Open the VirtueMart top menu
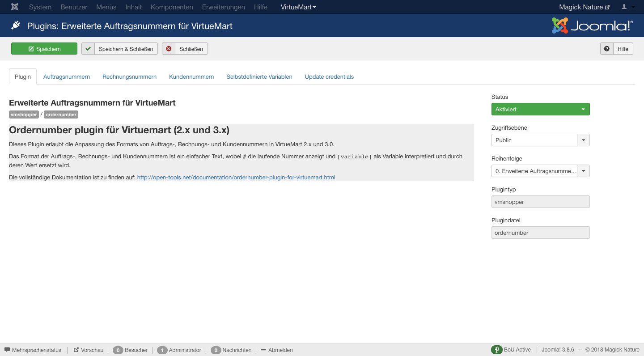 [x=298, y=7]
